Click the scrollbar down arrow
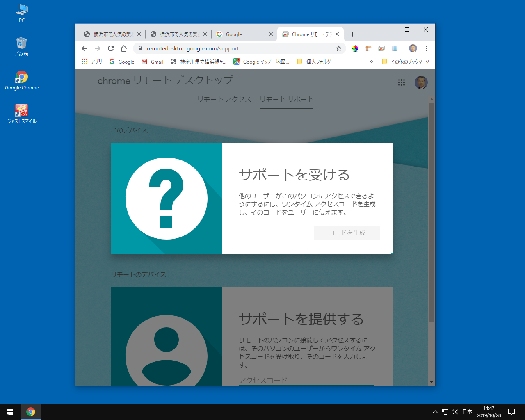The image size is (525, 420). 431,382
